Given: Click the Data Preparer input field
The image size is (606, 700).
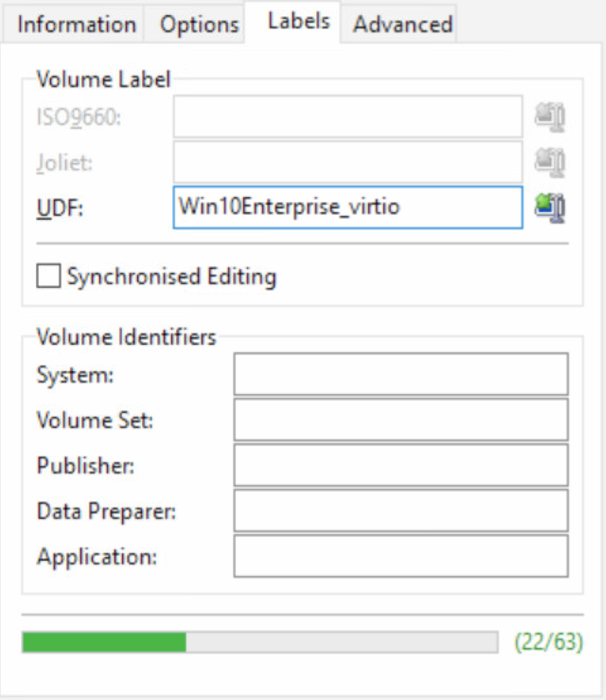Looking at the screenshot, I should (400, 511).
